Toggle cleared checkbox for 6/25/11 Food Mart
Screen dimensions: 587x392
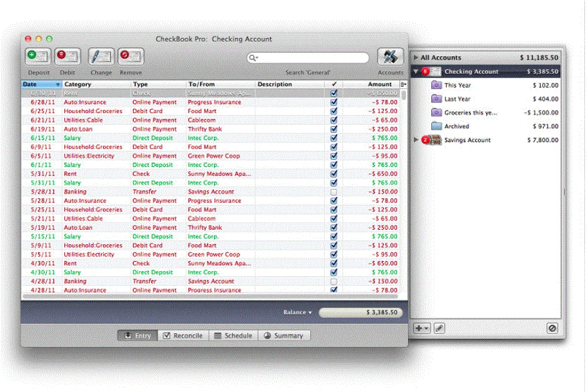pos(334,111)
